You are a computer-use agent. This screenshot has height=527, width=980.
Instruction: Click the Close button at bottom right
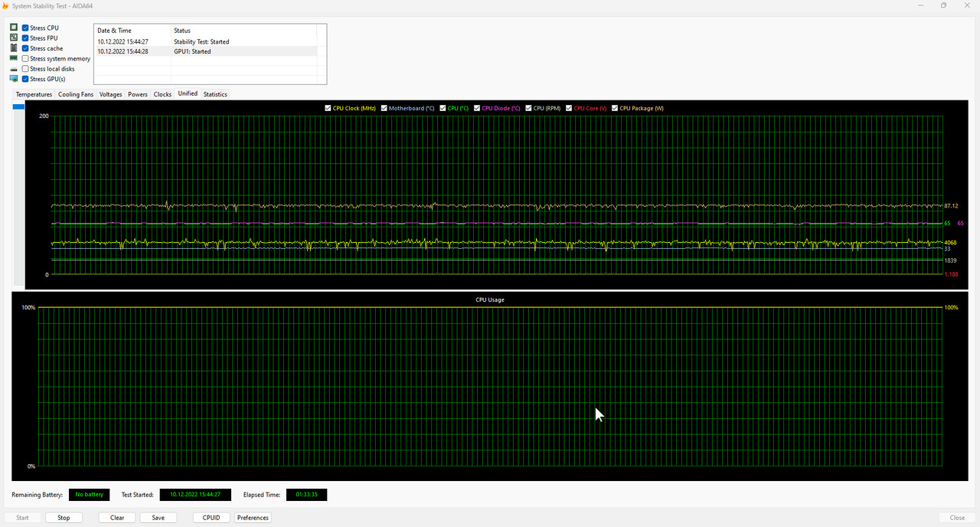tap(957, 518)
